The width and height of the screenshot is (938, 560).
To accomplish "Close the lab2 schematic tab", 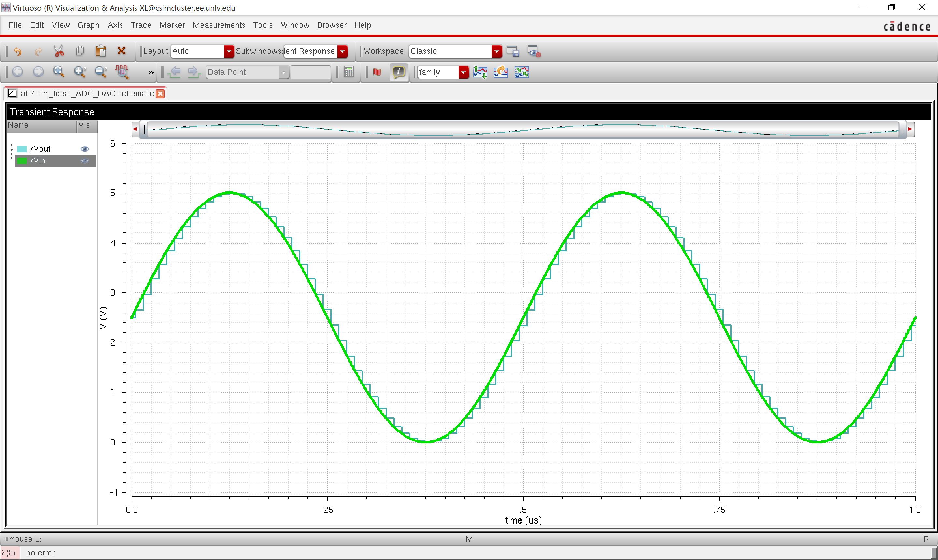I will [x=160, y=93].
